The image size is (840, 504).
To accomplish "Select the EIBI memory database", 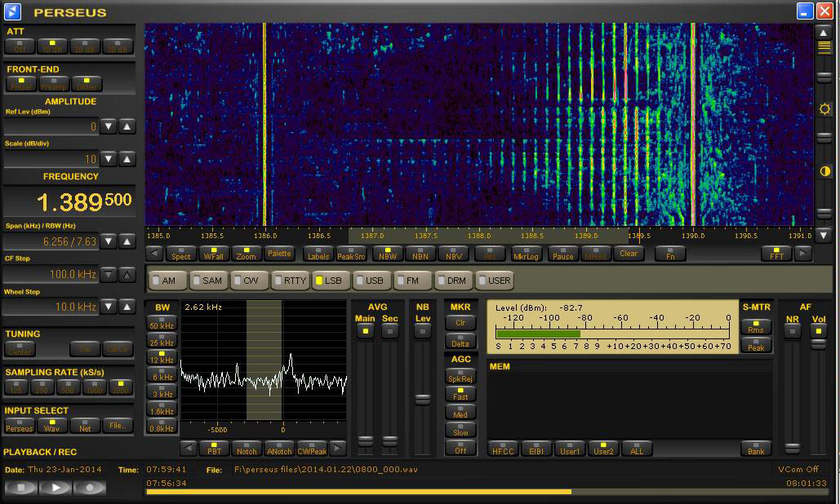I will [536, 449].
